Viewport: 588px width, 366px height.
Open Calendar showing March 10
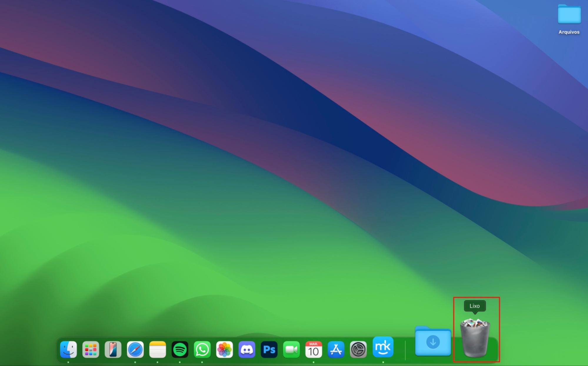tap(314, 350)
